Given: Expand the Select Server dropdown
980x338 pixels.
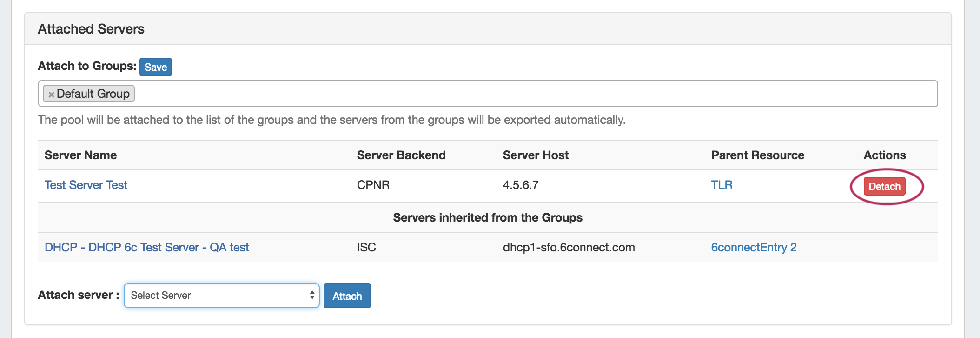Looking at the screenshot, I should 221,296.
